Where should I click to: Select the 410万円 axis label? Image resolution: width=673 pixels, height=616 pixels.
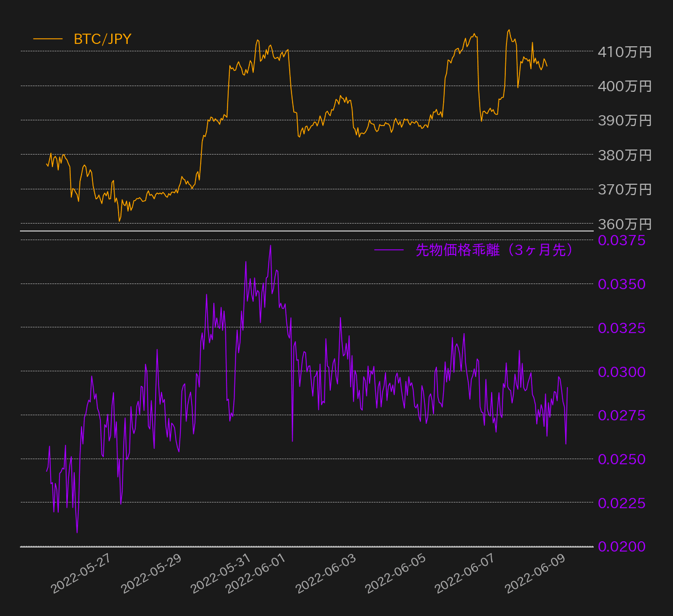(x=624, y=52)
